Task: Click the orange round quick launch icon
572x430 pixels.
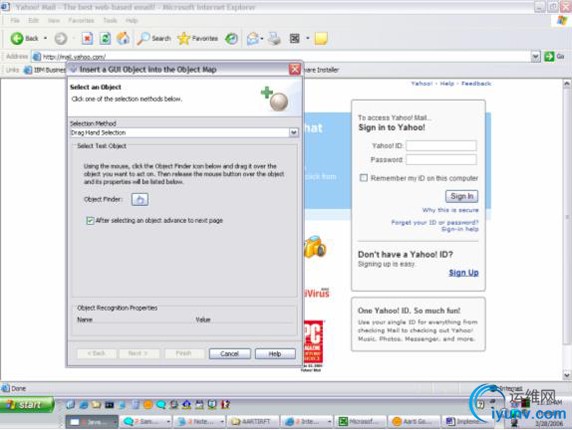Action: (x=148, y=404)
